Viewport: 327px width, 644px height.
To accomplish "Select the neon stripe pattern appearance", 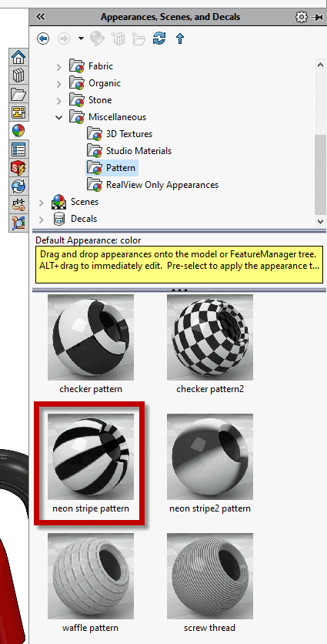I will [91, 464].
